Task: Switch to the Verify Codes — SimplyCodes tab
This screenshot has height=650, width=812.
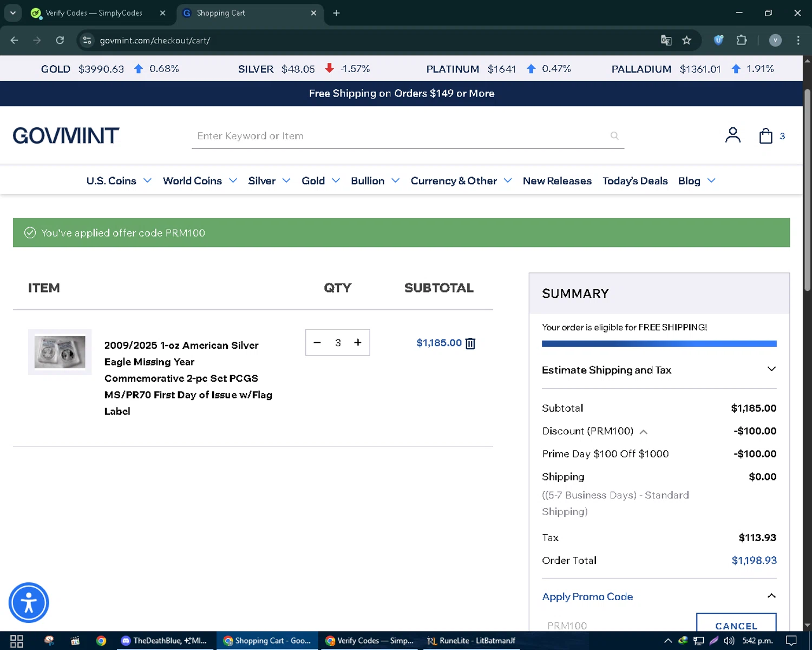Action: coord(94,13)
